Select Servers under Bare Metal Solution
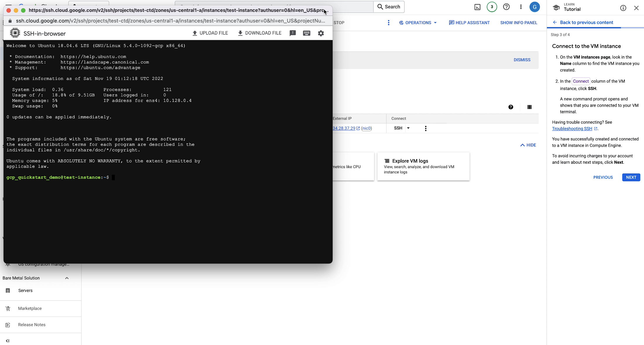The width and height of the screenshot is (644, 345). (25, 291)
